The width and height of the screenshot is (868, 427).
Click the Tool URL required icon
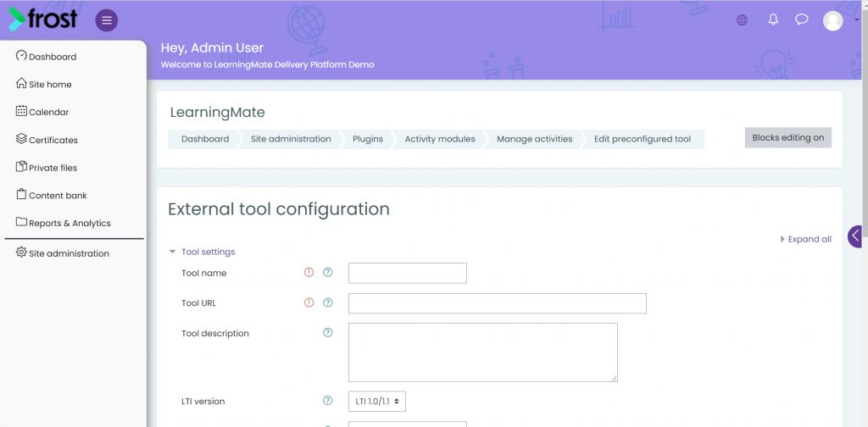[x=309, y=302]
